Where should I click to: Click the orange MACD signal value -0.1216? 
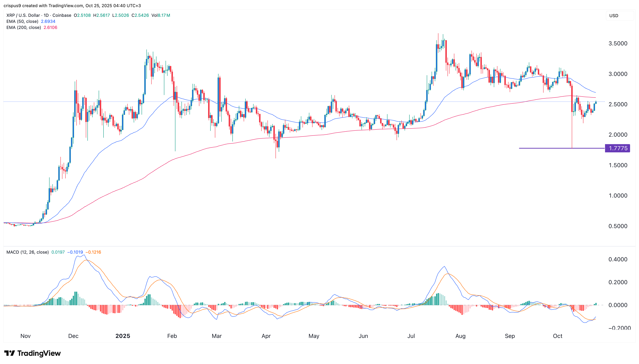click(x=93, y=252)
